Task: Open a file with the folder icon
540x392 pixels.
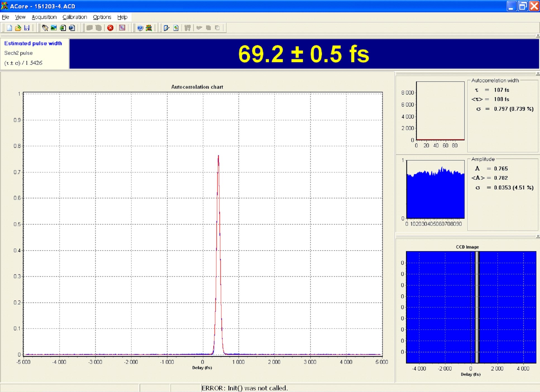Action: coord(18,28)
